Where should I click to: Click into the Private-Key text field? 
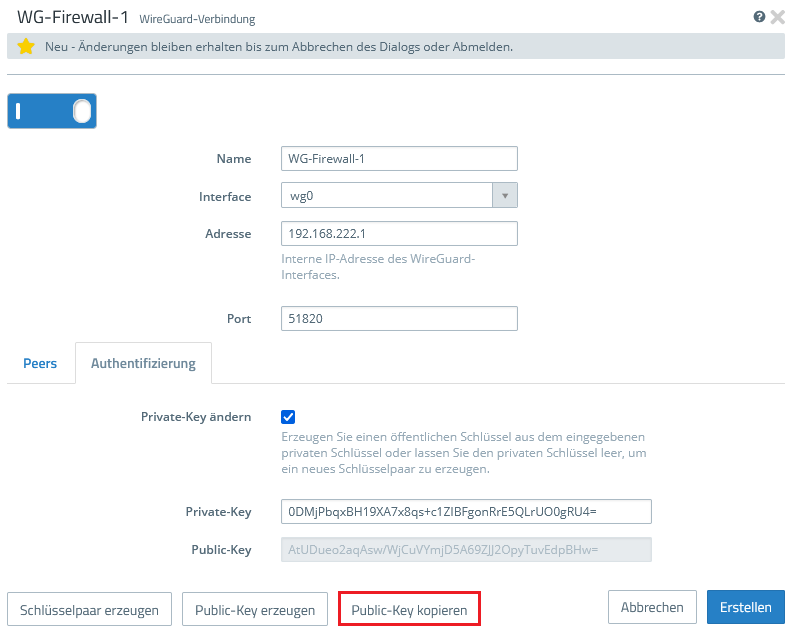[x=467, y=511]
